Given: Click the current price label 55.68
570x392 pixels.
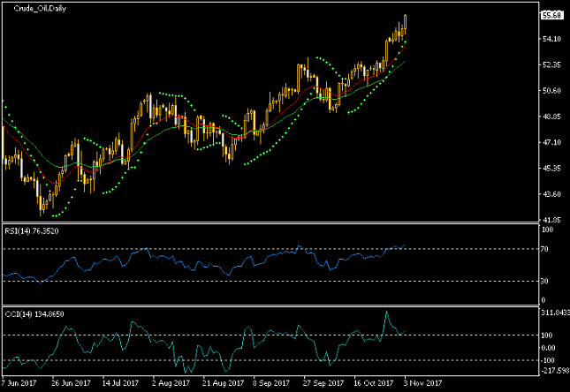Looking at the screenshot, I should pyautogui.click(x=551, y=15).
